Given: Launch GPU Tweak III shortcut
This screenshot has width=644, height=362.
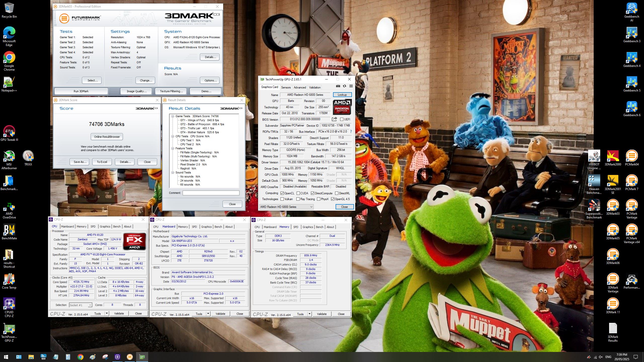Looking at the screenshot, I should click(9, 133).
